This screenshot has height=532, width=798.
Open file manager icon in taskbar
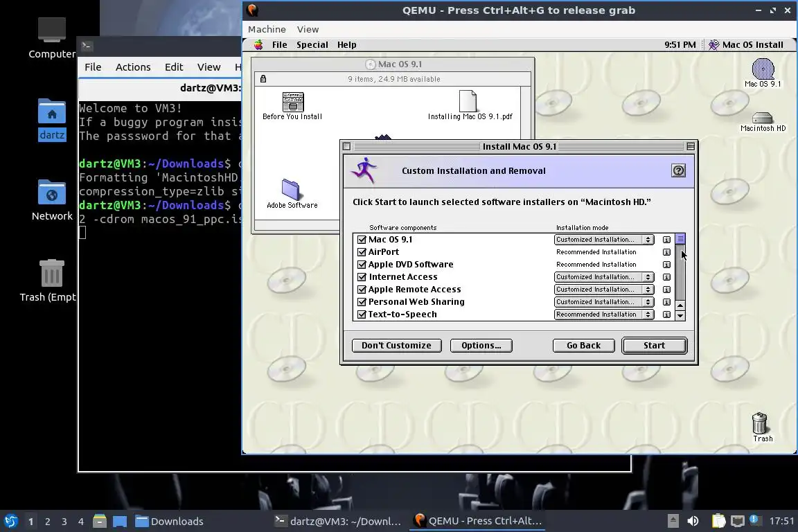(x=100, y=521)
